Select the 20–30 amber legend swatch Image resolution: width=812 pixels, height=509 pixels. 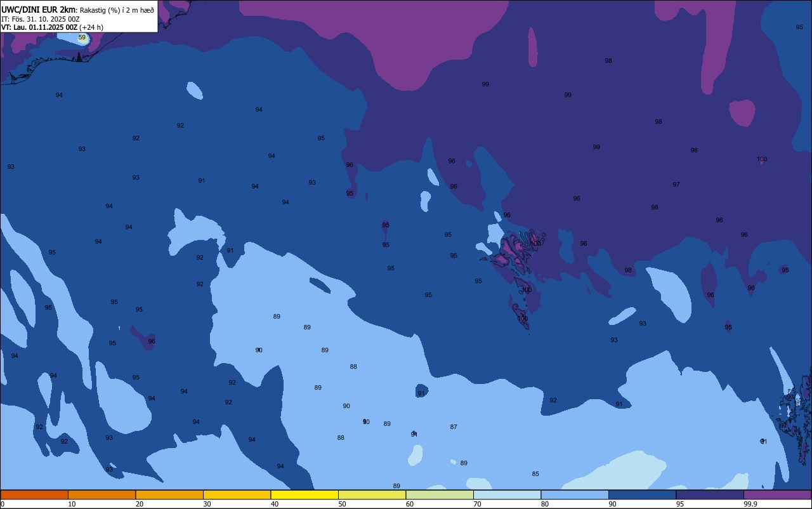169,494
